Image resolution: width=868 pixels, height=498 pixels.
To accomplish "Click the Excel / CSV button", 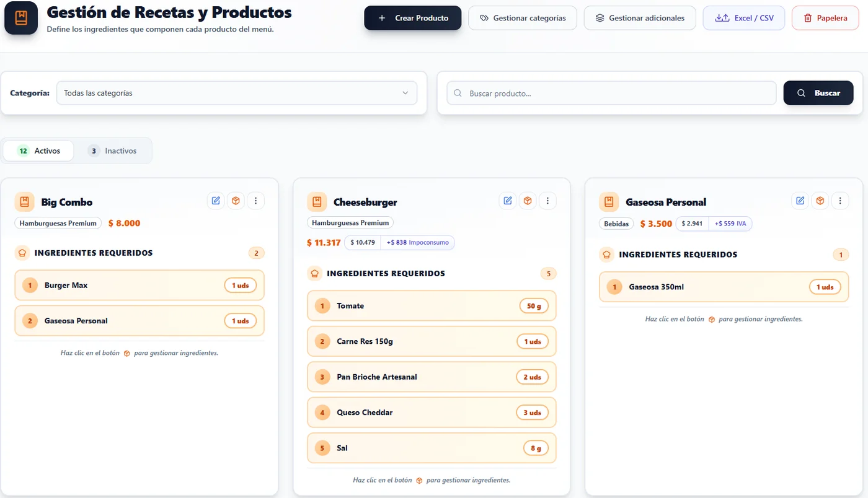I will [x=744, y=18].
